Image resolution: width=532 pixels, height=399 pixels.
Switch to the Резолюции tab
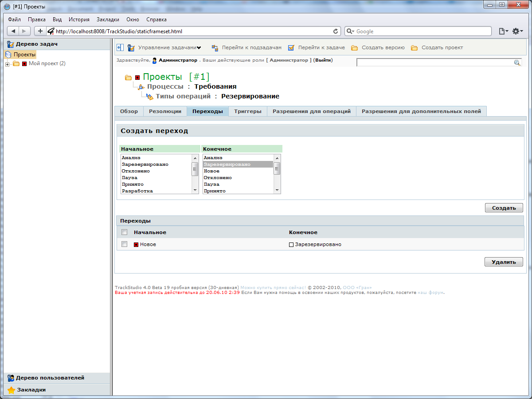tap(165, 111)
